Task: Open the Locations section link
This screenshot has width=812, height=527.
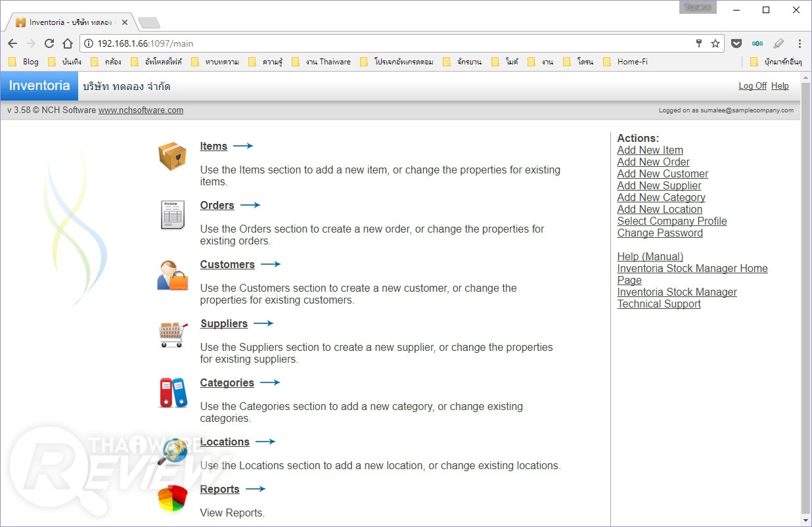Action: 225,442
